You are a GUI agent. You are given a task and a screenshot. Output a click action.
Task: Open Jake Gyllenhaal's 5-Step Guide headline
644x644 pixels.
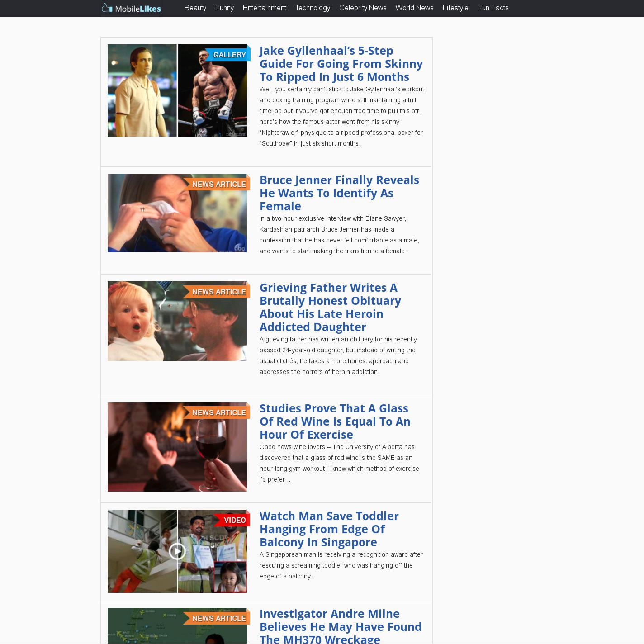(341, 64)
